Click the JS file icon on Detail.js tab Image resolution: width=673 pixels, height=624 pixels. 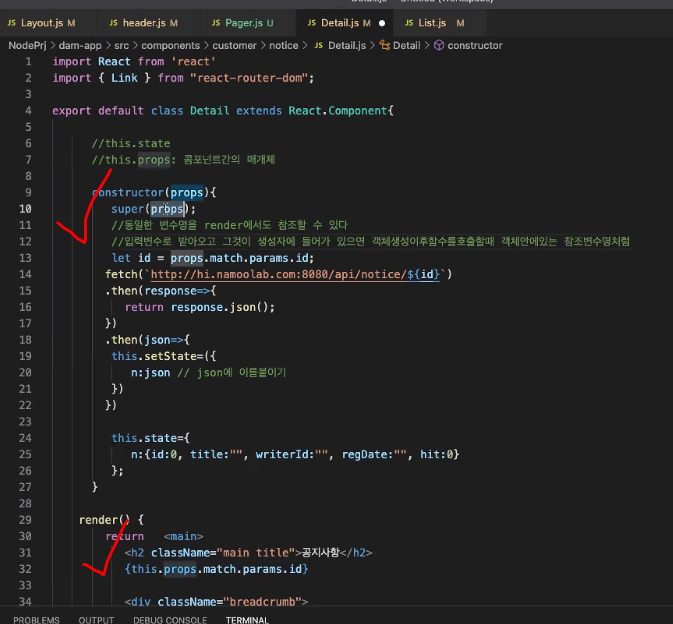312,23
